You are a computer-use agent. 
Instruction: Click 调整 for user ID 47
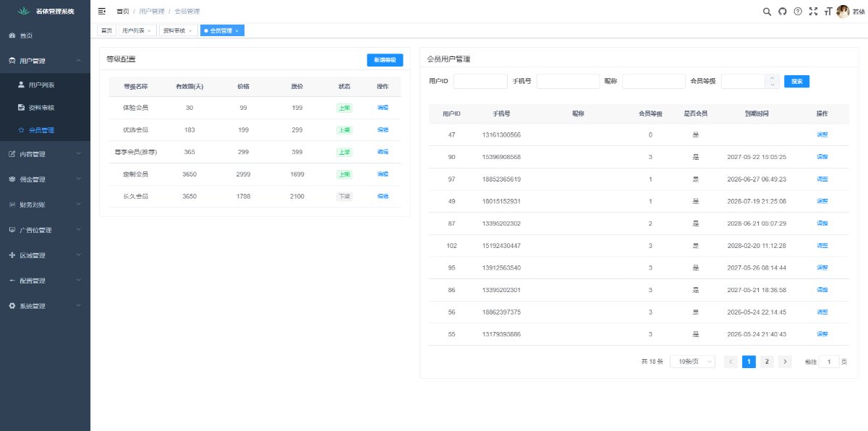tap(822, 135)
